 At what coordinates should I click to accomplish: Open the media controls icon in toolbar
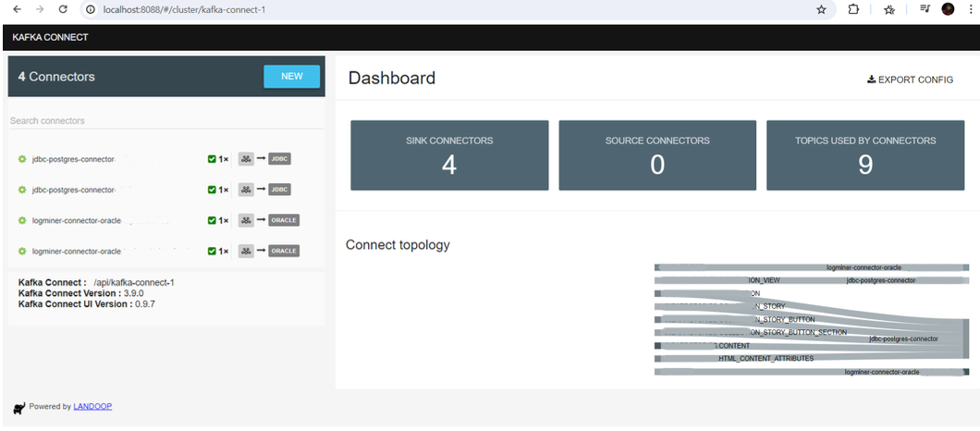tap(925, 9)
